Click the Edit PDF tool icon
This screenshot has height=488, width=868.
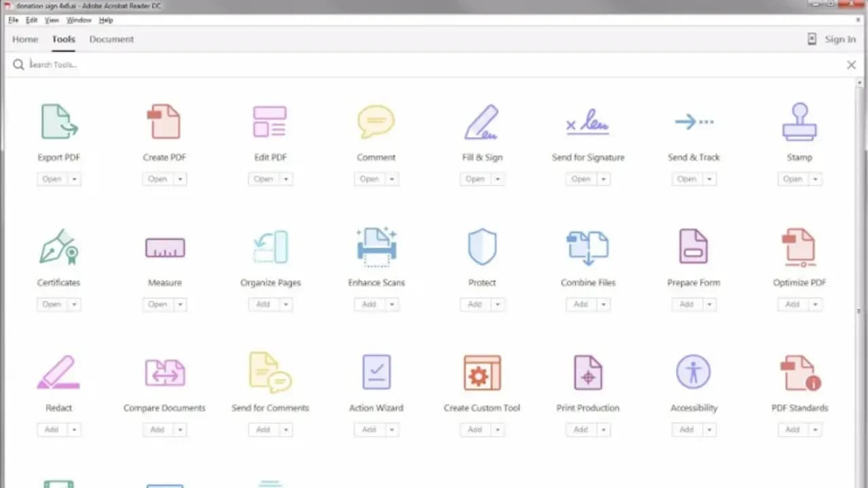point(270,122)
